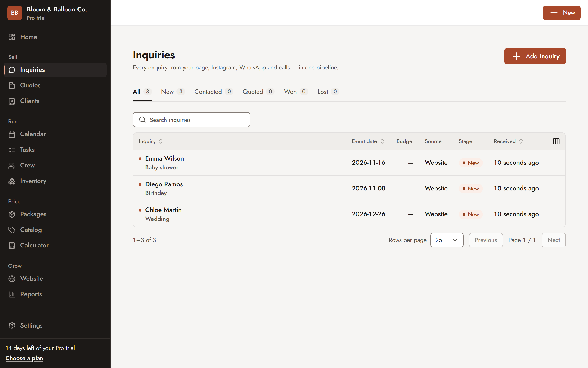The image size is (588, 368).
Task: Click the Catalog tag icon
Action: click(x=12, y=230)
